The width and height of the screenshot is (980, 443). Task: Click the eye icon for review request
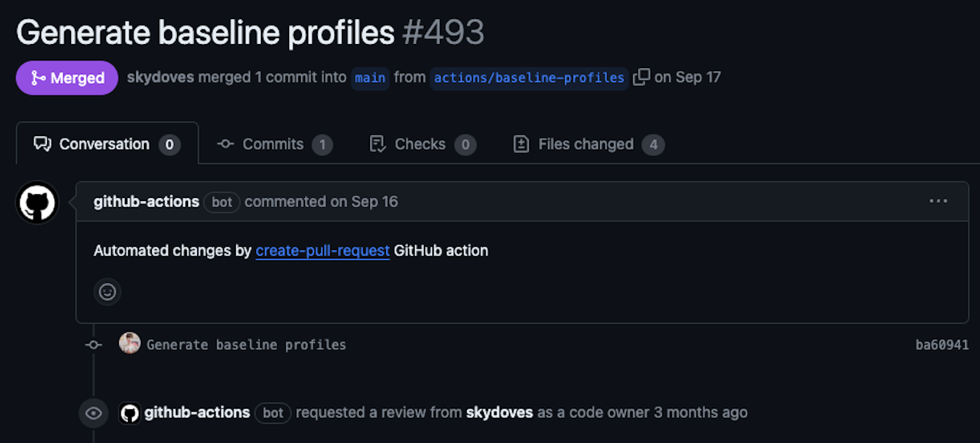93,413
